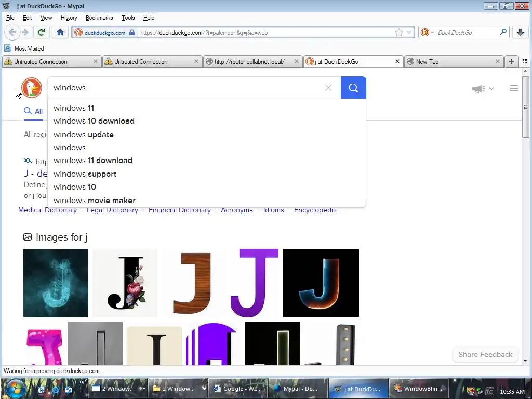Open the DuckDuckGo hamburger menu

(514, 88)
